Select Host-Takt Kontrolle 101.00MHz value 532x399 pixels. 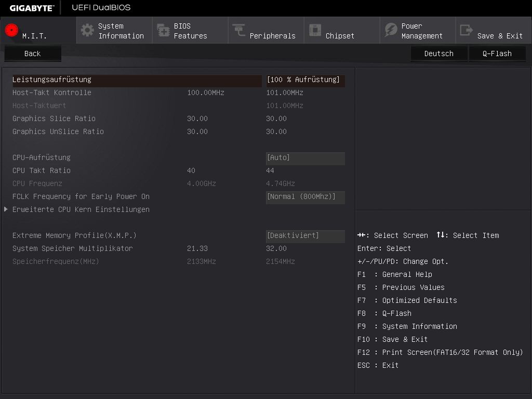tap(284, 92)
